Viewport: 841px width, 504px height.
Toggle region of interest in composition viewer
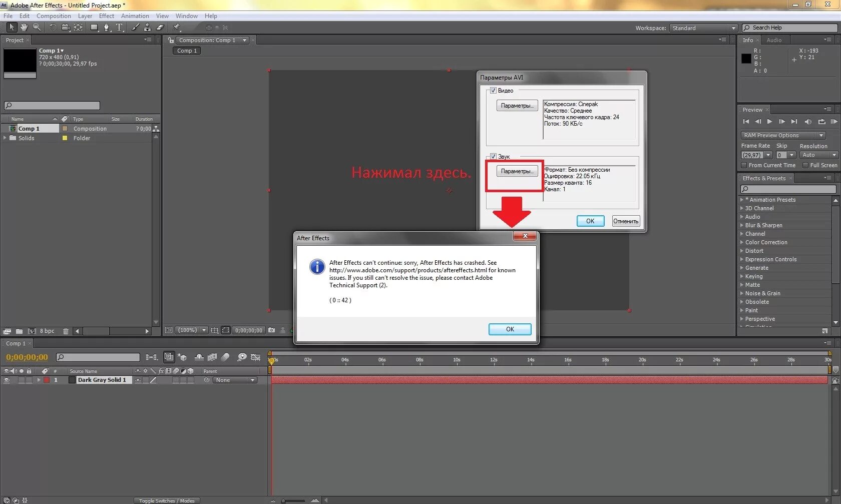click(x=226, y=330)
